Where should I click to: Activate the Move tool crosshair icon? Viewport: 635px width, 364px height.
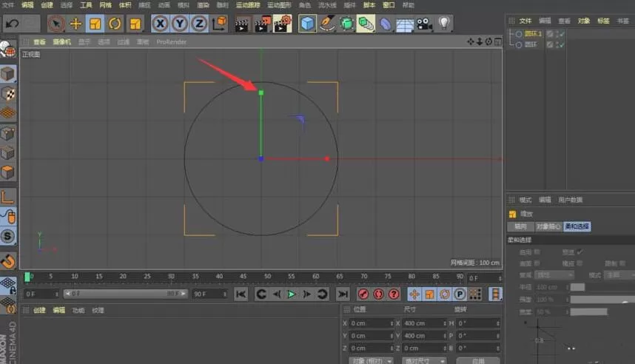click(x=75, y=24)
